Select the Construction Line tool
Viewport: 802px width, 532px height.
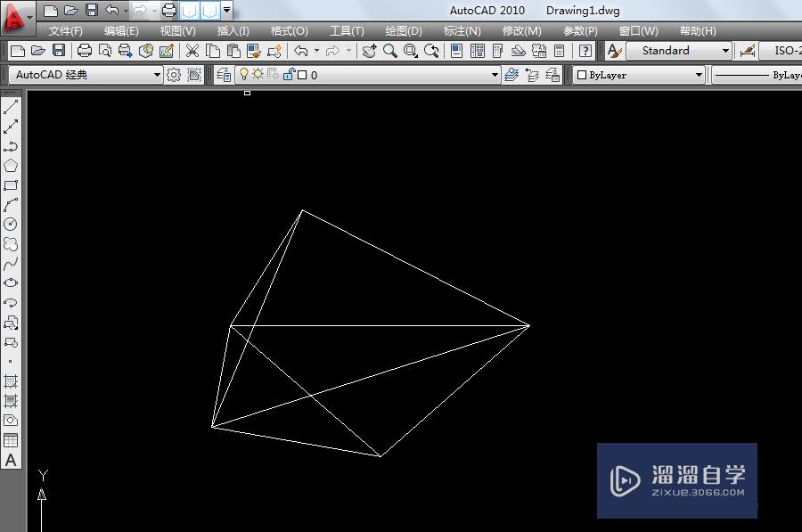click(x=11, y=127)
